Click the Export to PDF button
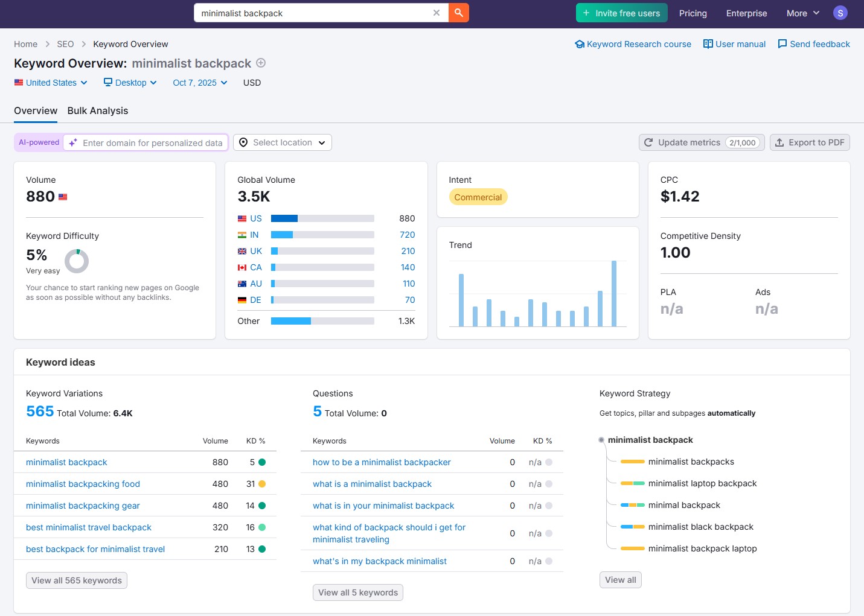Viewport: 864px width, 616px height. coord(810,142)
